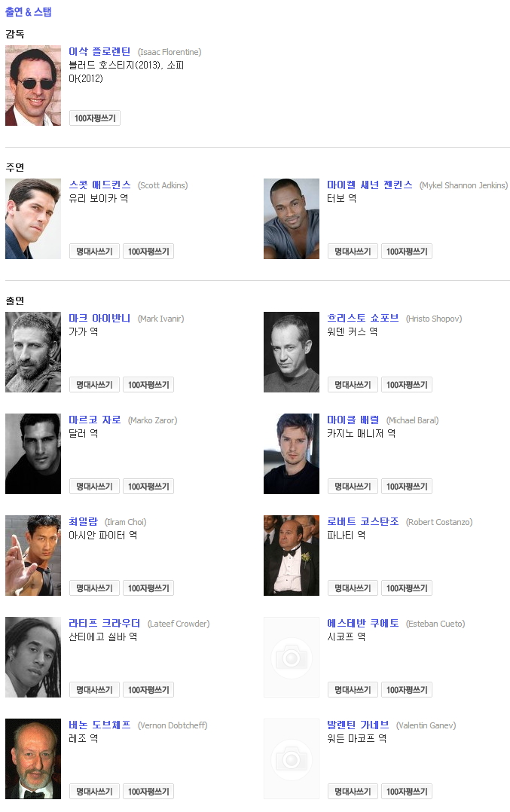Open the 흐리스토 쇼포브 name link

pyautogui.click(x=363, y=318)
